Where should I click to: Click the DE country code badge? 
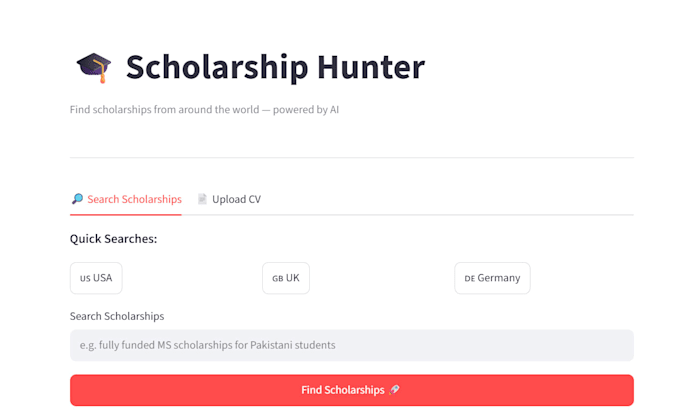pyautogui.click(x=470, y=279)
